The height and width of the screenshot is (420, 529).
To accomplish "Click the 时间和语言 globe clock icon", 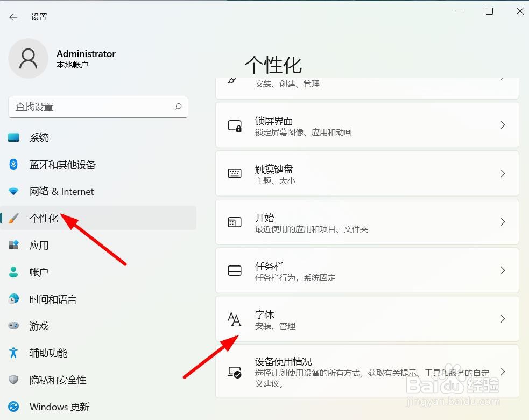I will (13, 299).
